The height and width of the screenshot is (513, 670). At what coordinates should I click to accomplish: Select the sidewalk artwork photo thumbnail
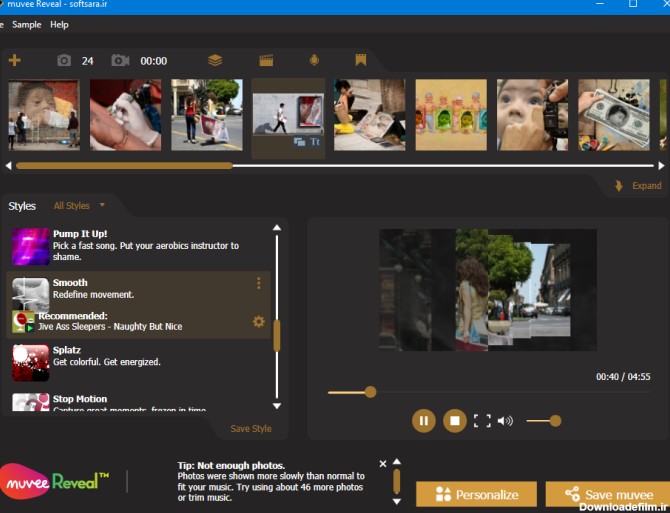(370, 115)
